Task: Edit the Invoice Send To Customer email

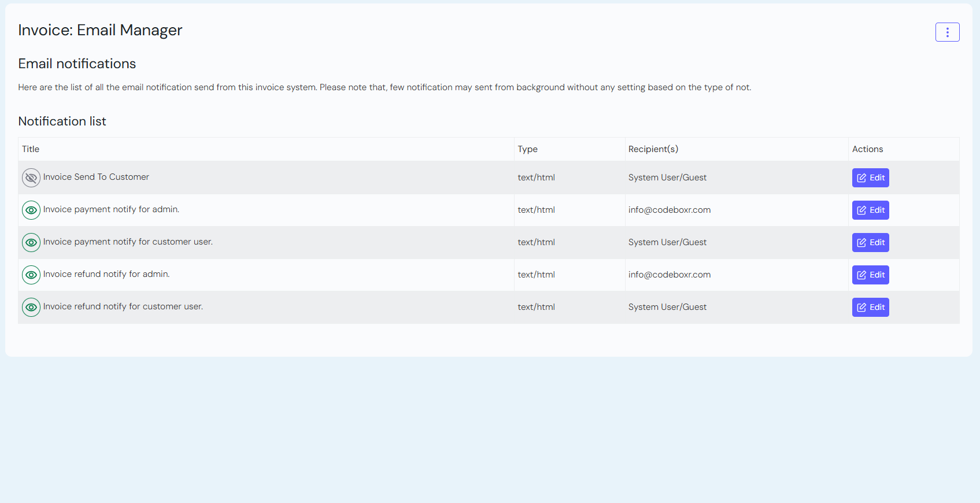Action: coord(870,177)
